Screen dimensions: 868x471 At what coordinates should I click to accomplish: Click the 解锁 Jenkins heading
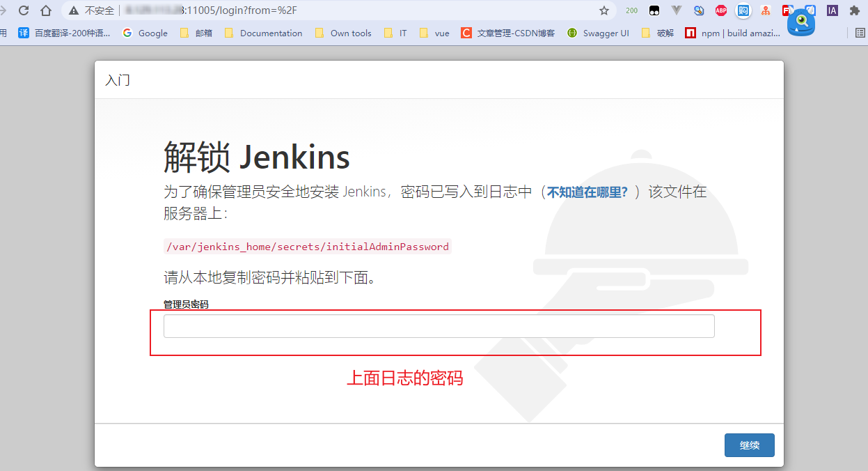click(x=257, y=157)
